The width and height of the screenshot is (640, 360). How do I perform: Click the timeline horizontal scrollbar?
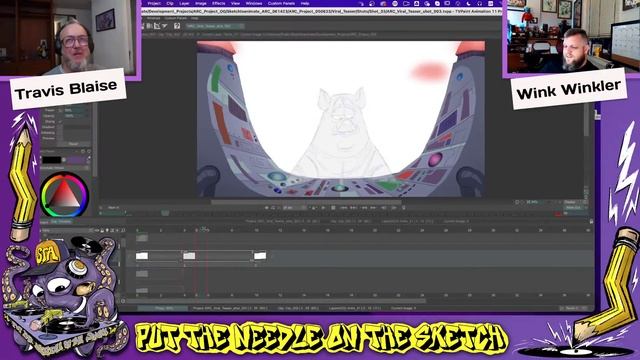coord(276,301)
